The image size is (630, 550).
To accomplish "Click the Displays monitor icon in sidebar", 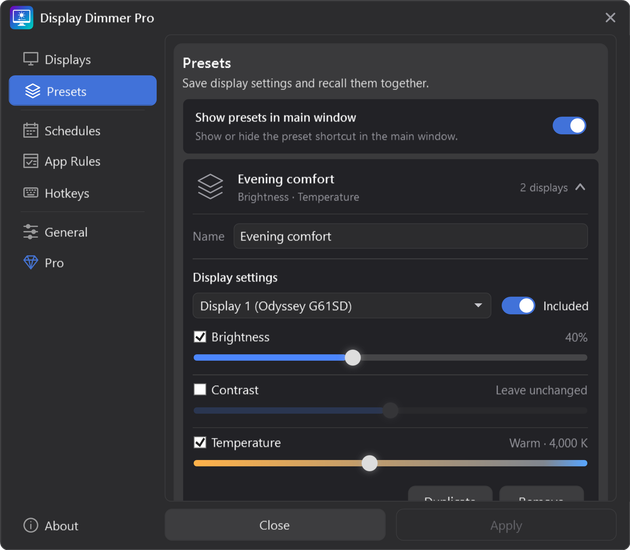I will (31, 59).
